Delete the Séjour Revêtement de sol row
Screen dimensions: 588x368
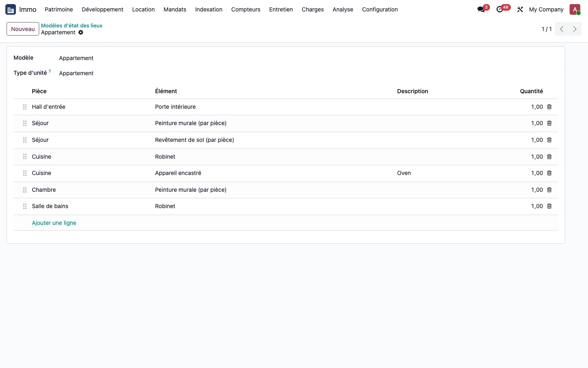click(549, 140)
